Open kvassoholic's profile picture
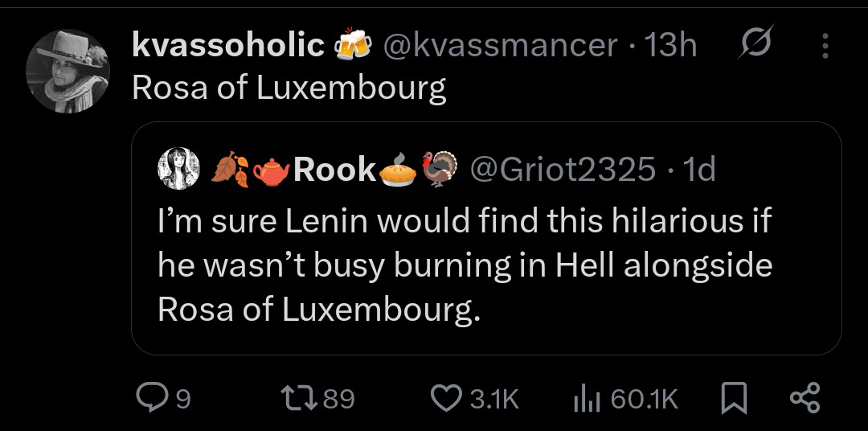This screenshot has width=868, height=431. pos(68,72)
